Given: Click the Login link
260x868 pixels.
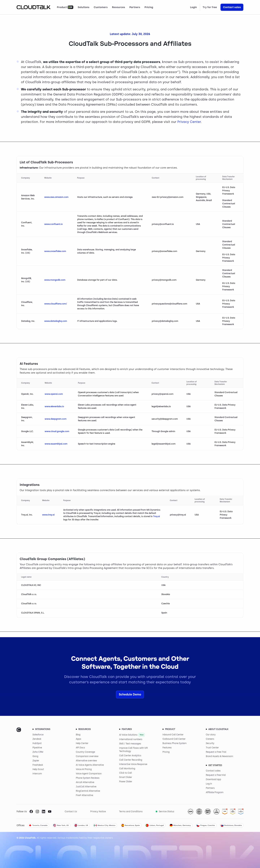Looking at the screenshot, I should (x=193, y=7).
